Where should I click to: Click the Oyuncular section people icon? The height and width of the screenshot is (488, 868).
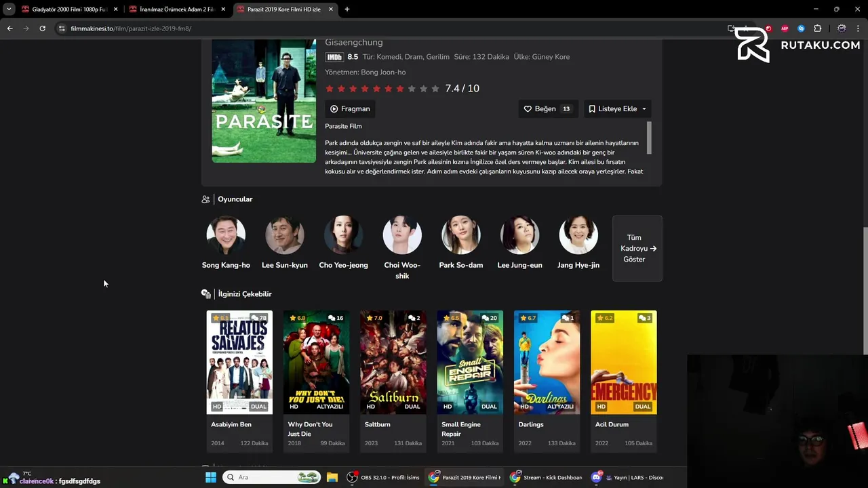pos(205,199)
